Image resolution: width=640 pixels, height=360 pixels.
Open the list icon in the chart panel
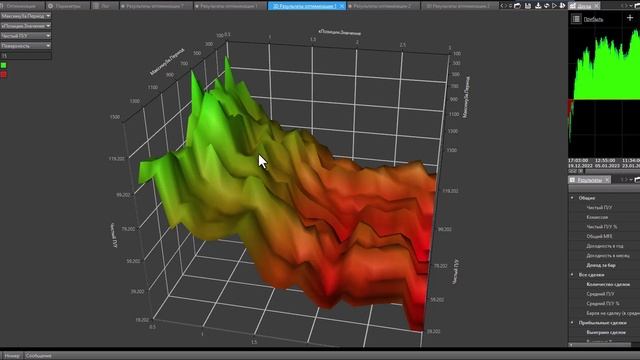point(576,19)
